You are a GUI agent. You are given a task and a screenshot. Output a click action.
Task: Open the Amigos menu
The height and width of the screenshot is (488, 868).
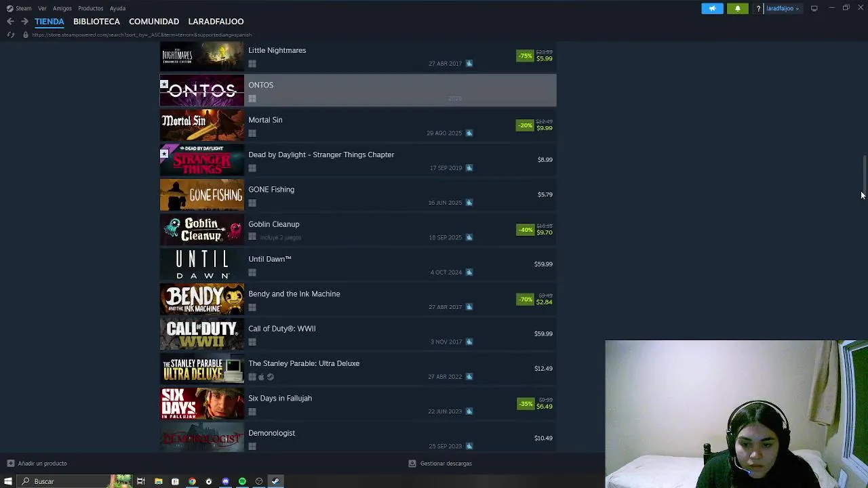62,8
